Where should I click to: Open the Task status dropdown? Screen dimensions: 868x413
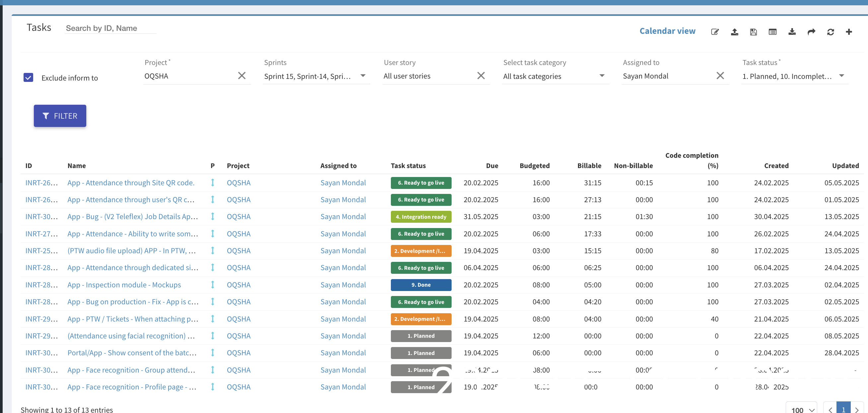pyautogui.click(x=841, y=76)
